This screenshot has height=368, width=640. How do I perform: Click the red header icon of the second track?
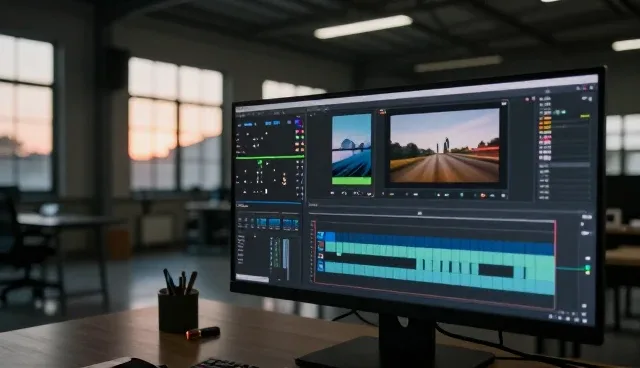point(321,246)
